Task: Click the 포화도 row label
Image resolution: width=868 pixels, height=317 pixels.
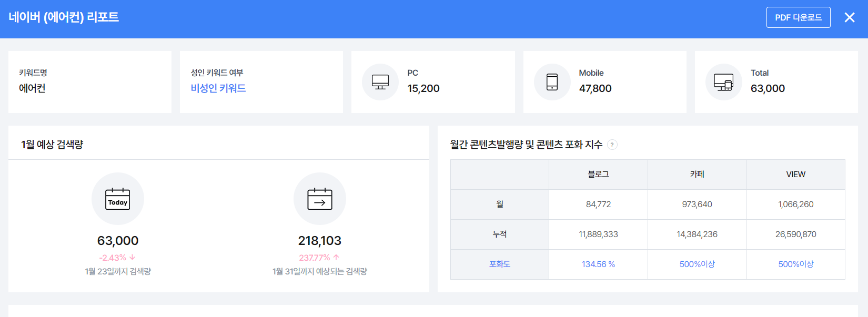Action: point(500,264)
